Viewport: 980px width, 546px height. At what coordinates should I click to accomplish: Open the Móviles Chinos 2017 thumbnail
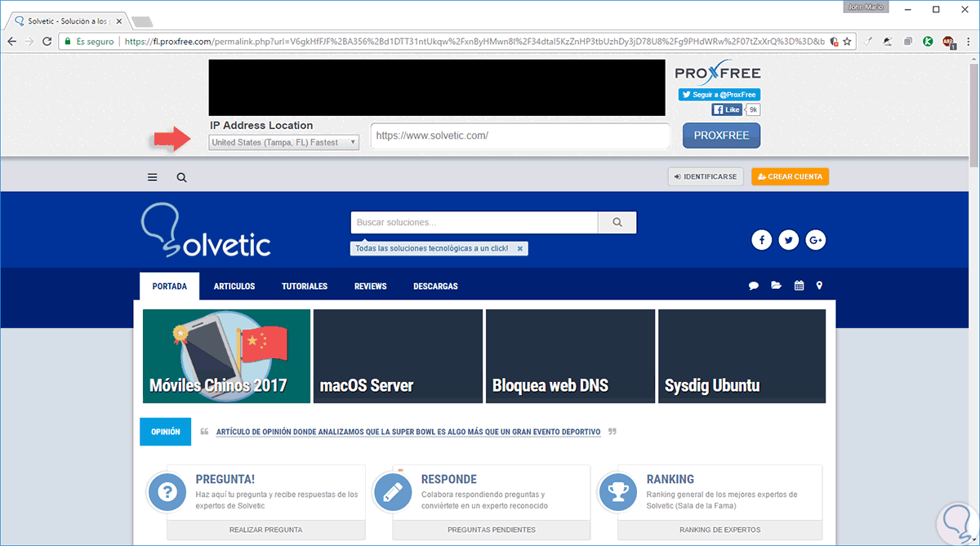[226, 356]
